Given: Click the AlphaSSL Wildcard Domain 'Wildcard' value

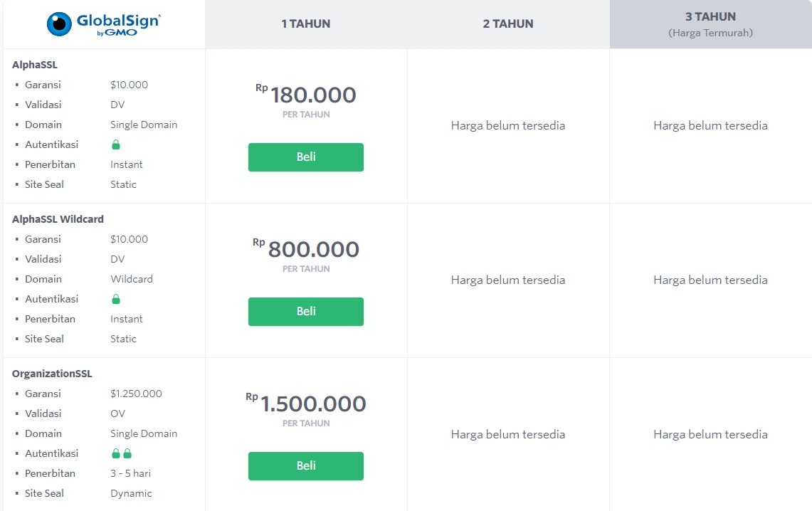Looking at the screenshot, I should [132, 279].
